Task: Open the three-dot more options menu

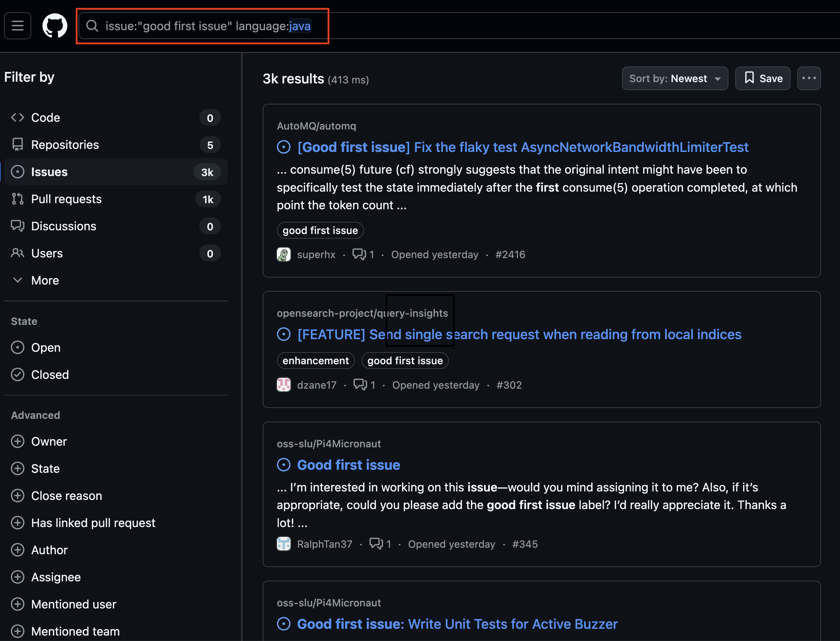Action: pos(809,78)
